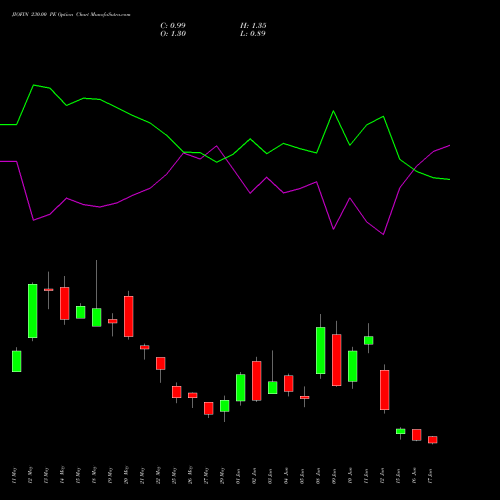Viewport: 500px width, 500px height.
Task: Select the red candle above 20 May
Action: coord(129,316)
